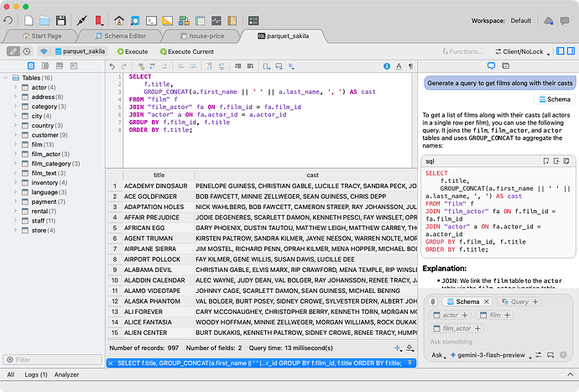Open Schema Editor from the magnifier-database toolbar icon
Screen dimensions: 579x392
click(x=135, y=21)
